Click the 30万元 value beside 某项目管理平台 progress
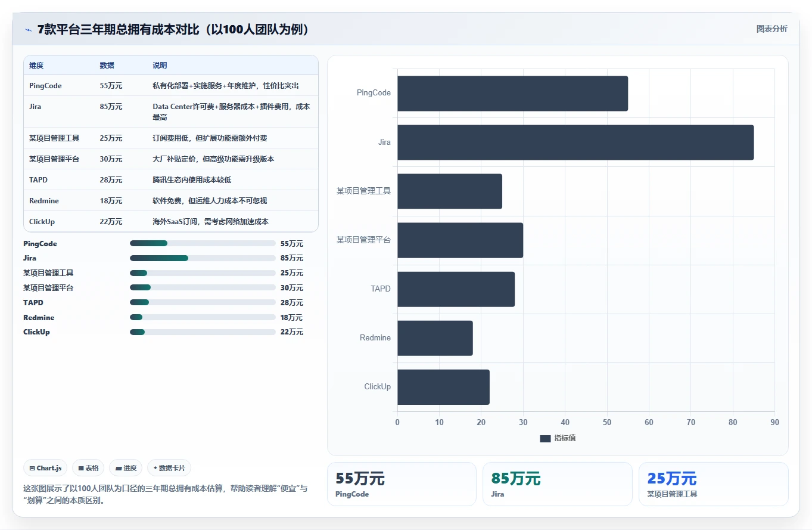The image size is (812, 530). (291, 287)
